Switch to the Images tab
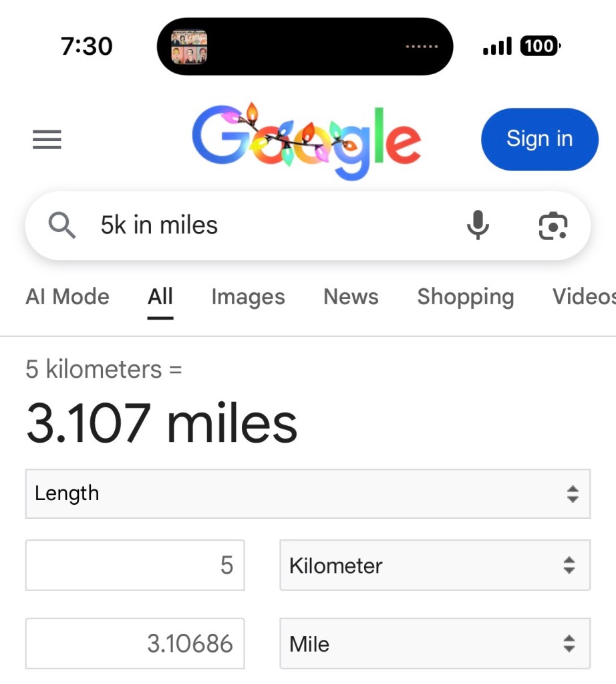Image resolution: width=616 pixels, height=684 pixels. [248, 297]
